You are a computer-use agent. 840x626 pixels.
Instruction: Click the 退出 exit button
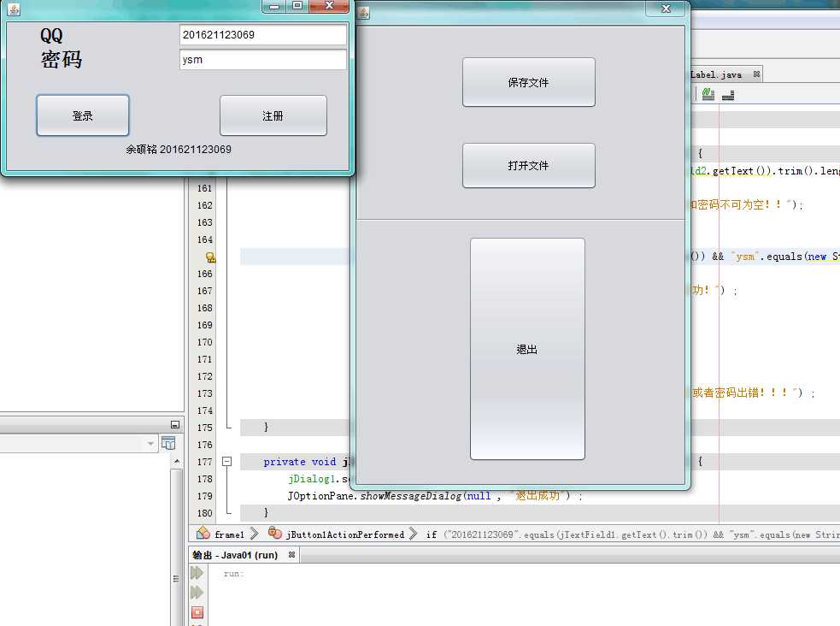point(527,349)
